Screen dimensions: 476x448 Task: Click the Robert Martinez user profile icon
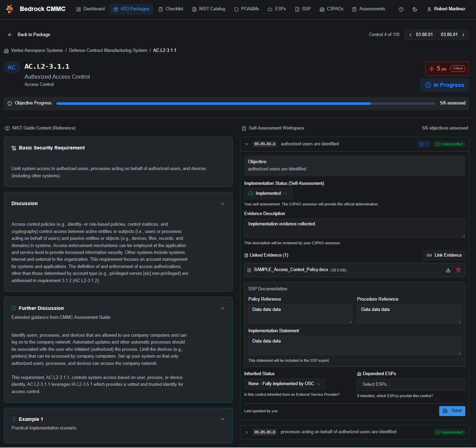click(x=429, y=9)
